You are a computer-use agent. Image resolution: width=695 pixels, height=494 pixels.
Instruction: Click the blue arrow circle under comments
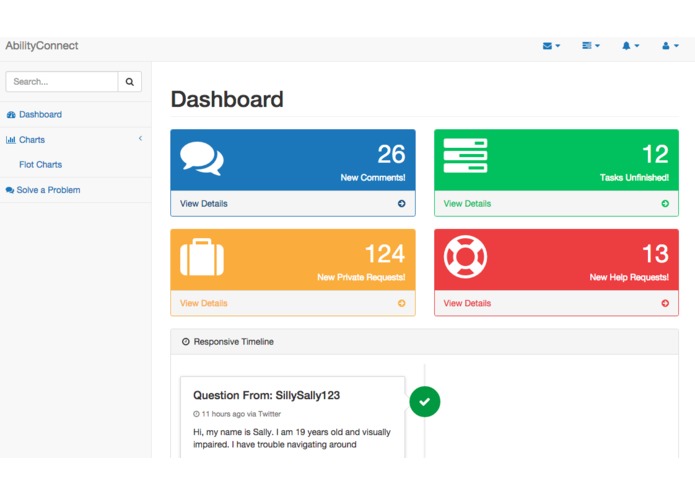pos(402,204)
